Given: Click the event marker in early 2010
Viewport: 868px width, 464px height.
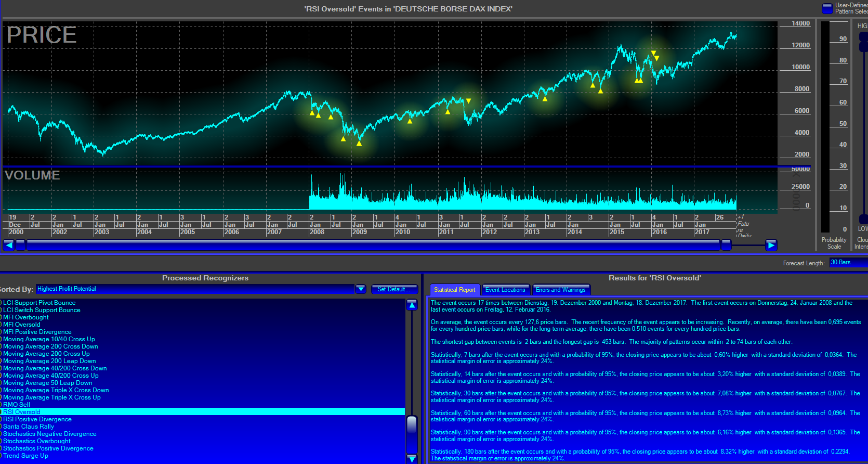Looking at the screenshot, I should pos(410,121).
